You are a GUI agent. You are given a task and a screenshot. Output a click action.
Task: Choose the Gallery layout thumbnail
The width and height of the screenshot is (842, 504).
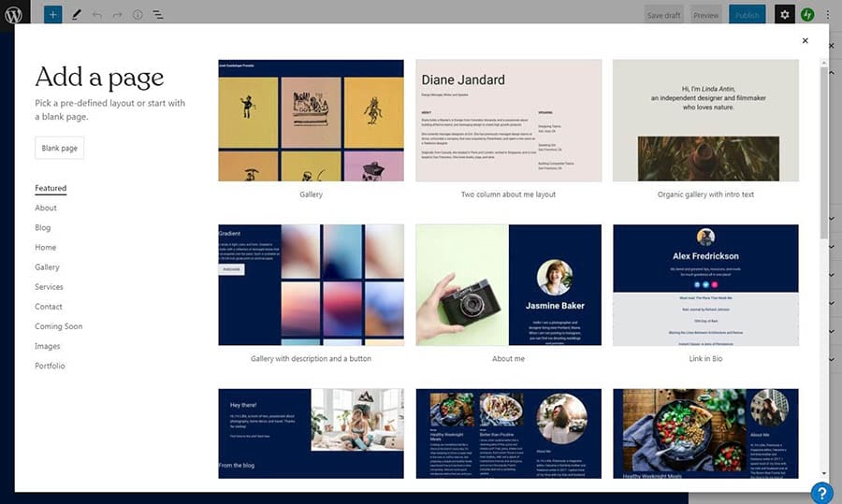pyautogui.click(x=311, y=121)
